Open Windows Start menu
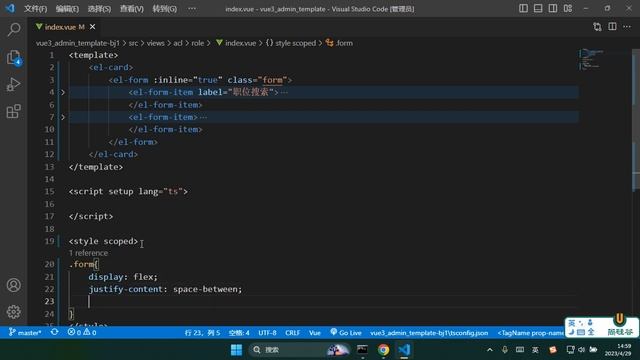The image size is (640, 360). (236, 350)
